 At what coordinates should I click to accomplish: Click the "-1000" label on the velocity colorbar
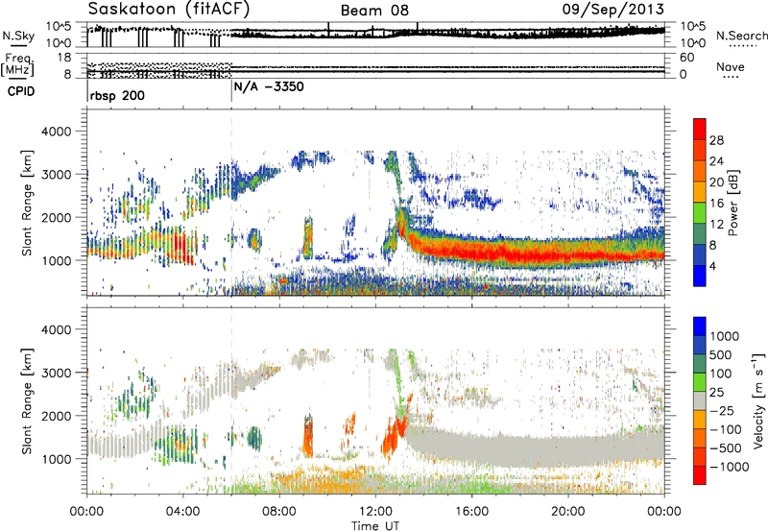pyautogui.click(x=729, y=467)
